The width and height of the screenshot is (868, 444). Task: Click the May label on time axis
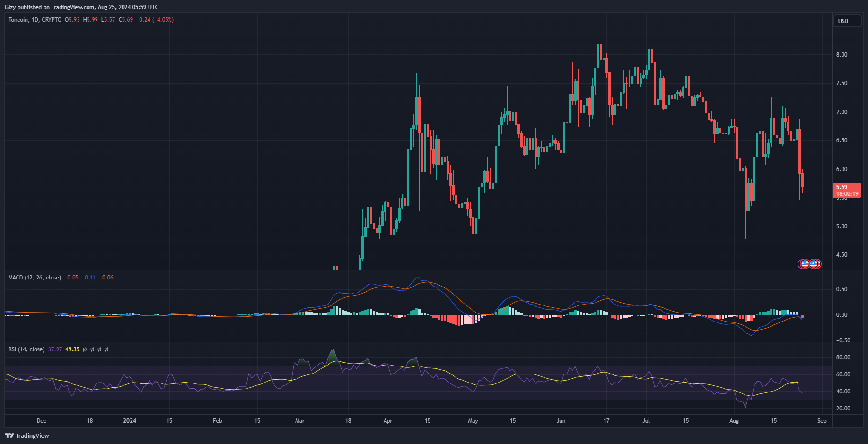point(473,421)
